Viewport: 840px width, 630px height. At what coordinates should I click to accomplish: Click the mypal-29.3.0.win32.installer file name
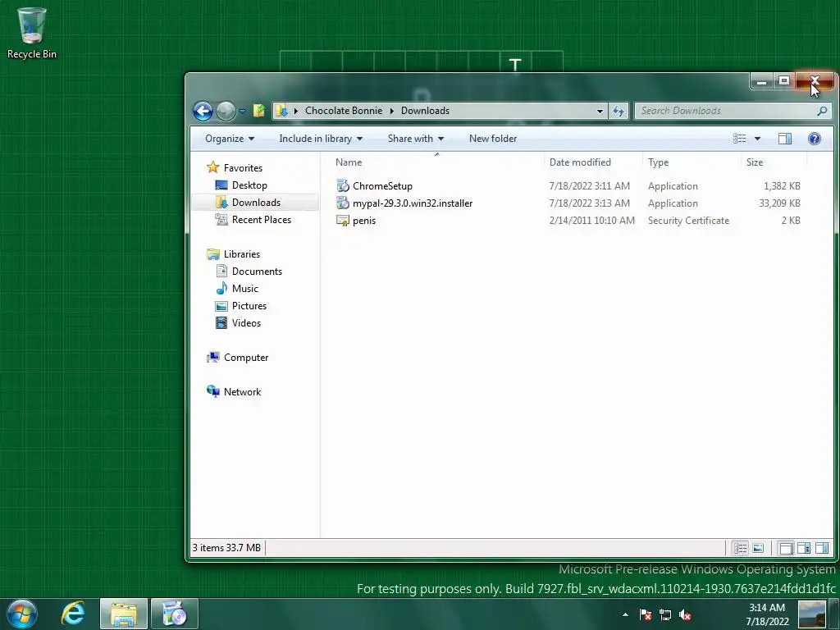tap(413, 203)
